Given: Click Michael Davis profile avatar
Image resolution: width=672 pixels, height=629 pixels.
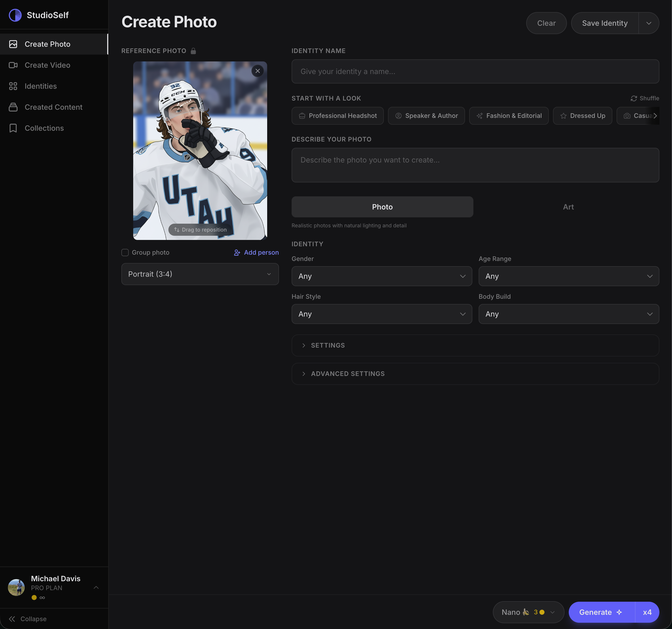Looking at the screenshot, I should (16, 588).
